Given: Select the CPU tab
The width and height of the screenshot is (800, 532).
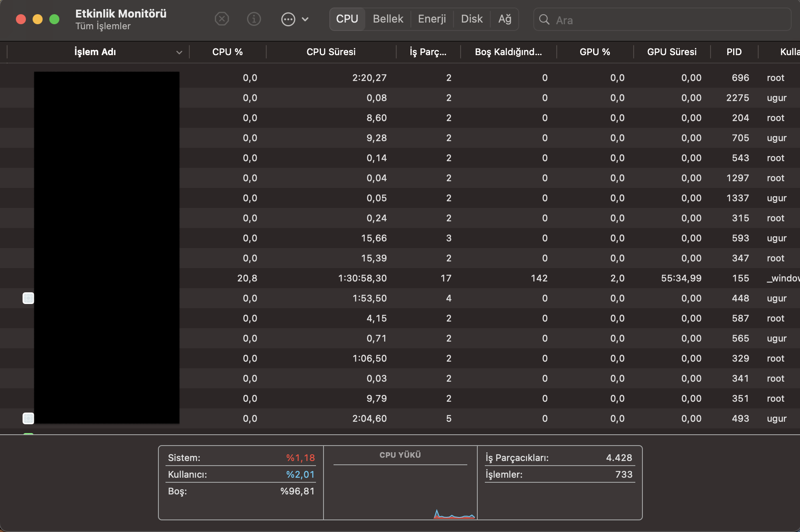Looking at the screenshot, I should click(347, 19).
